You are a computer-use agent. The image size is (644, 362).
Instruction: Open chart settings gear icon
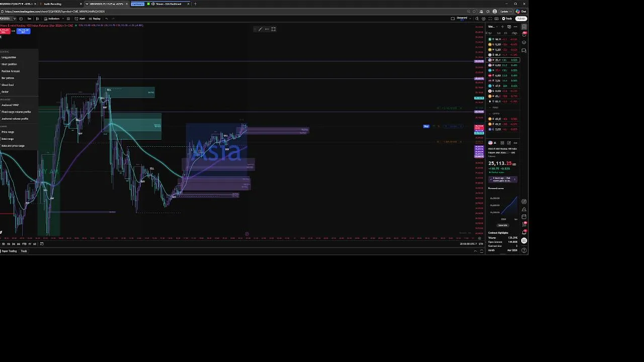484,19
